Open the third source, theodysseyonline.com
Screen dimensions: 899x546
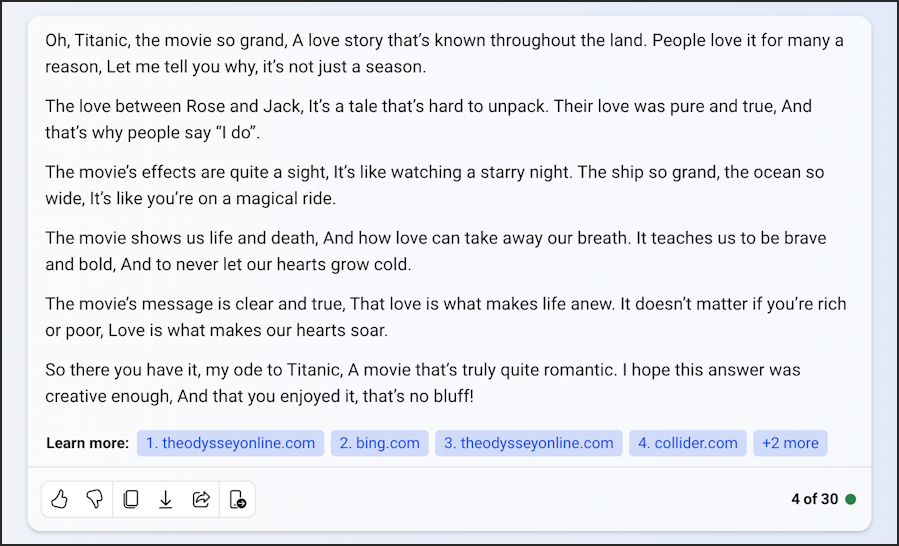pyautogui.click(x=529, y=443)
